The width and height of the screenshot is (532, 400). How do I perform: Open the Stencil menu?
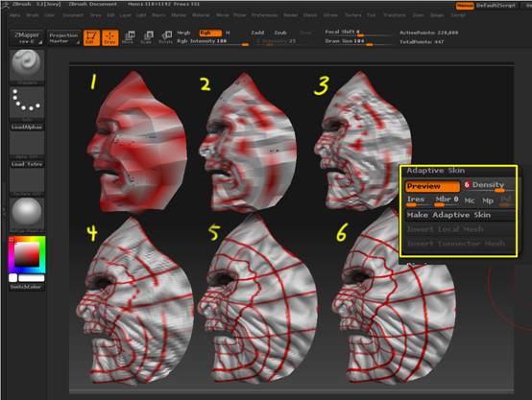tap(310, 15)
